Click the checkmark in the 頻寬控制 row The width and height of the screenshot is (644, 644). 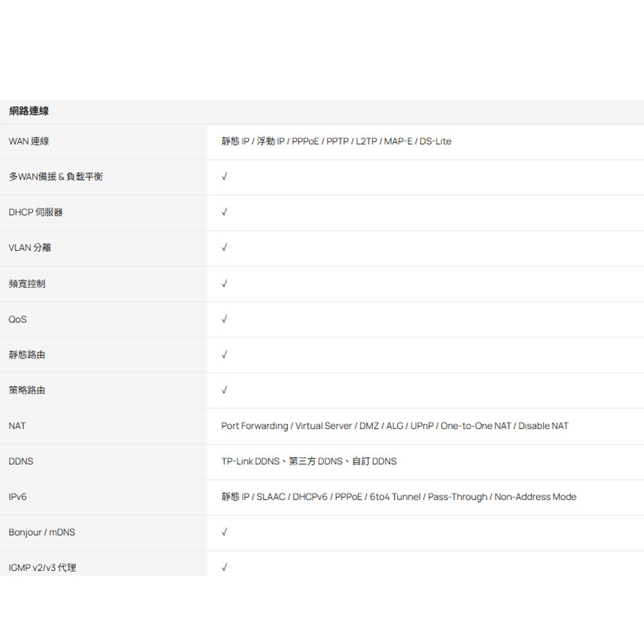[224, 284]
